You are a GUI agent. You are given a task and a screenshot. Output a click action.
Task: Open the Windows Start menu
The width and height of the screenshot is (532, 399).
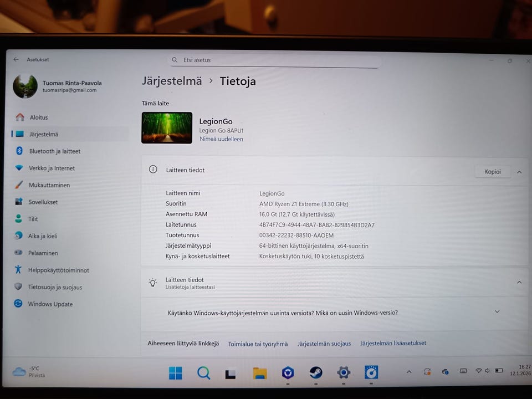click(x=176, y=373)
